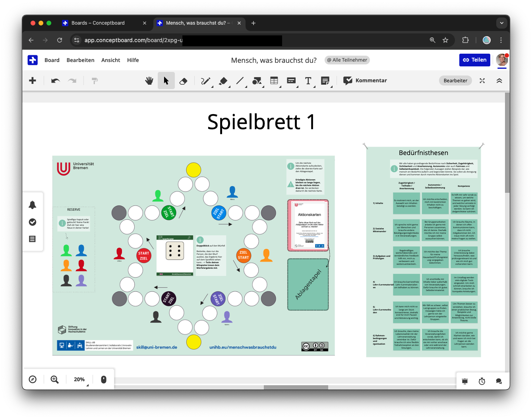Screen dimensions: 532x419
Task: Click the blue Teilen button
Action: click(474, 60)
